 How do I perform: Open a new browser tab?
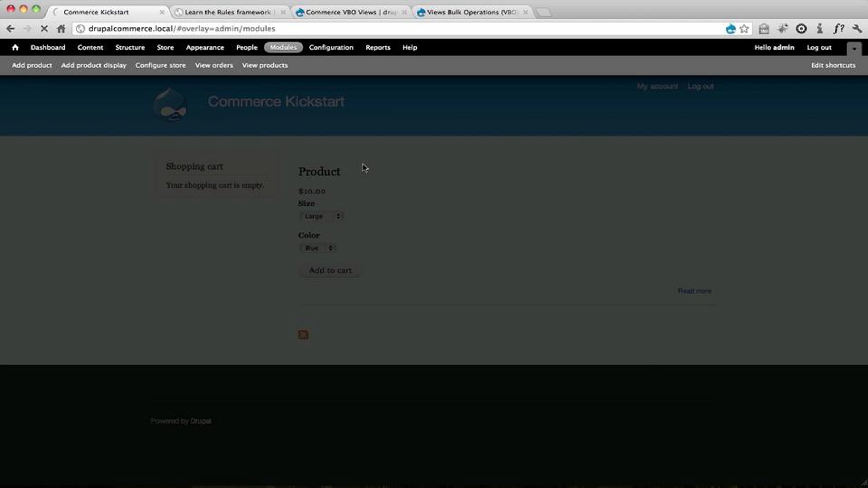pyautogui.click(x=544, y=12)
